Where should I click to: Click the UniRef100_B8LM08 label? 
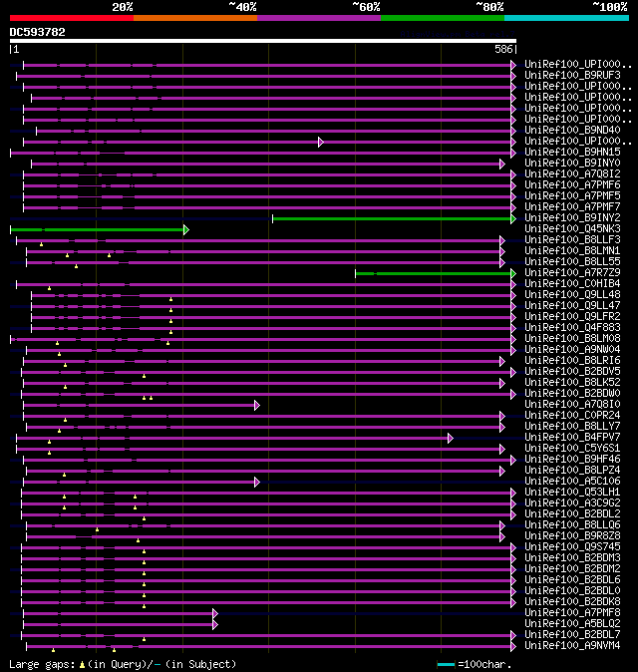572,339
